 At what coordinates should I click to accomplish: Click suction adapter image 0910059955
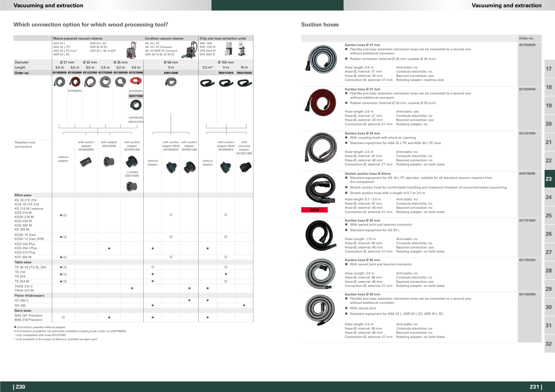click(86, 162)
